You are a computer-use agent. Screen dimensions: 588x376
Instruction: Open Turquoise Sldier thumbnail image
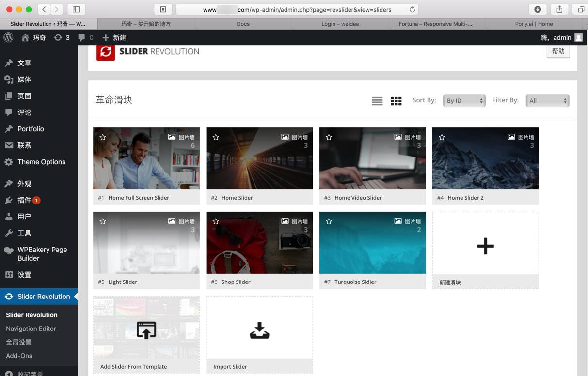(x=372, y=243)
